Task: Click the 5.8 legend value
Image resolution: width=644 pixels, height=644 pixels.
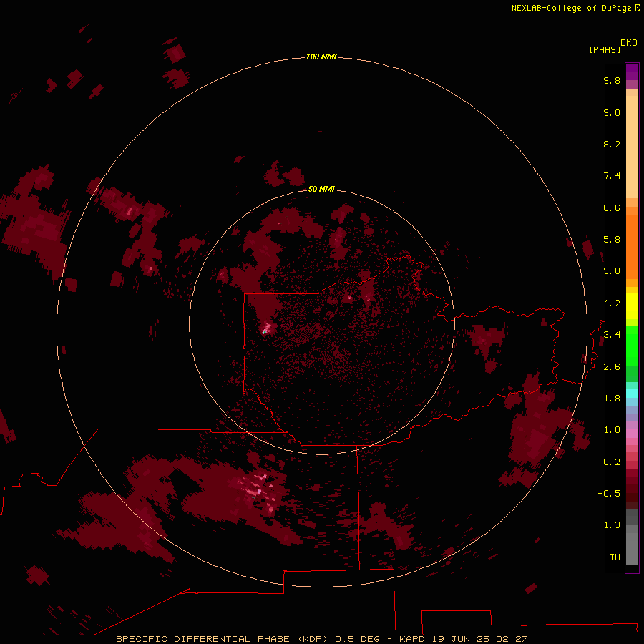Action: (612, 239)
